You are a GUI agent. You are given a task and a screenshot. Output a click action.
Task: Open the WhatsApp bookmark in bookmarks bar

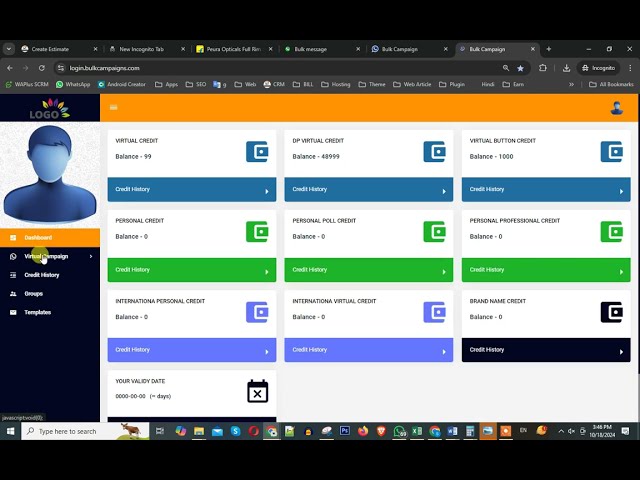pos(76,84)
